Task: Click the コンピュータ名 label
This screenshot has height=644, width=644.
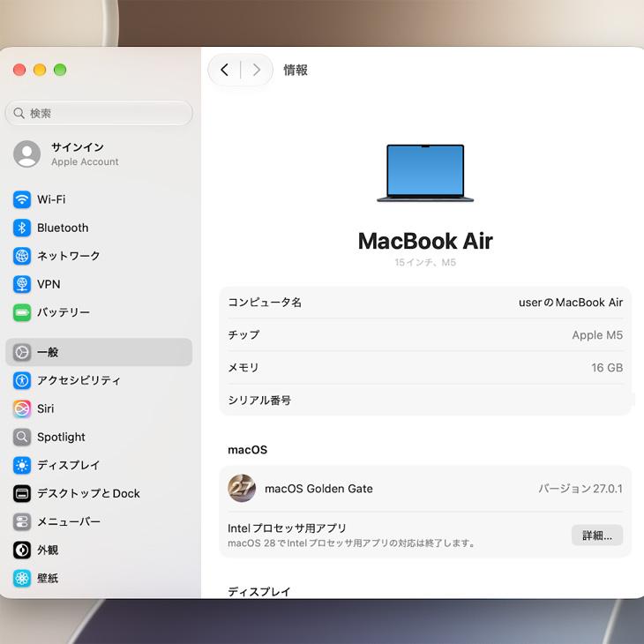Action: click(x=265, y=303)
